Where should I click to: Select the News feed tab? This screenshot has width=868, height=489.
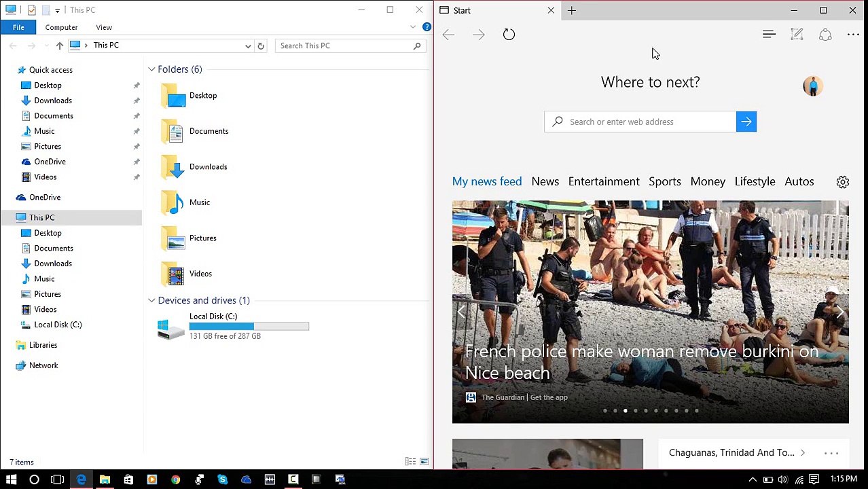[x=545, y=181]
